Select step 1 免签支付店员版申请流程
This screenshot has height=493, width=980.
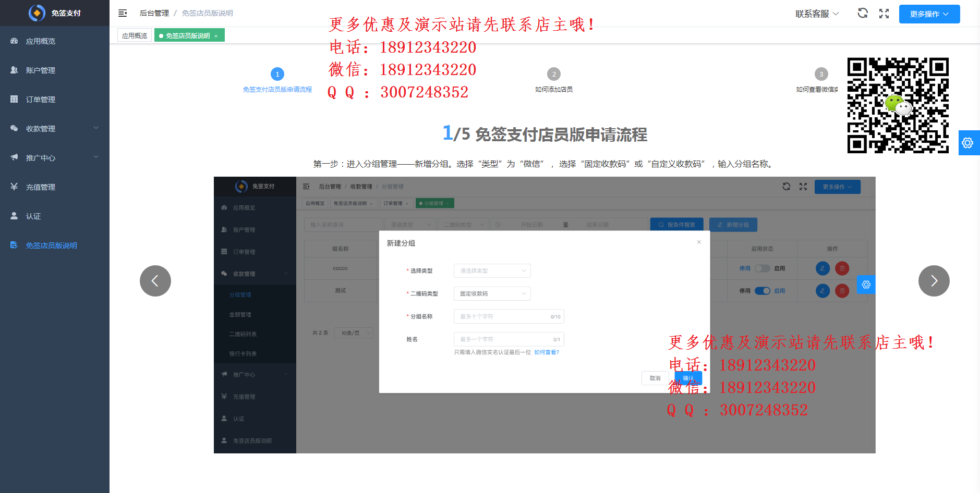click(x=277, y=81)
